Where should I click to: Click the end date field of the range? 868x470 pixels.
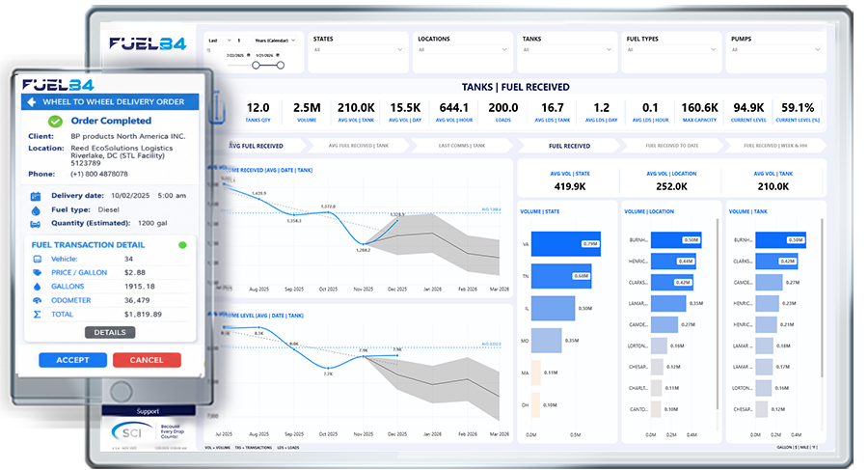tap(267, 55)
